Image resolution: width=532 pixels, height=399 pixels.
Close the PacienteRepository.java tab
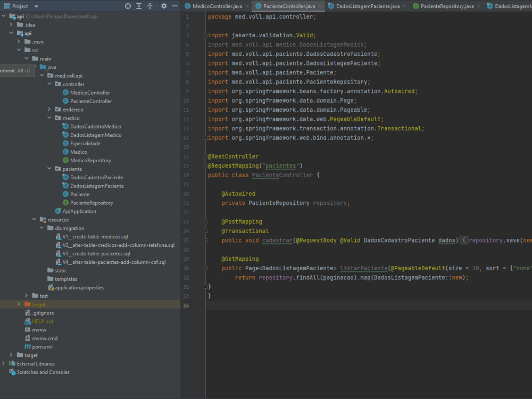478,6
